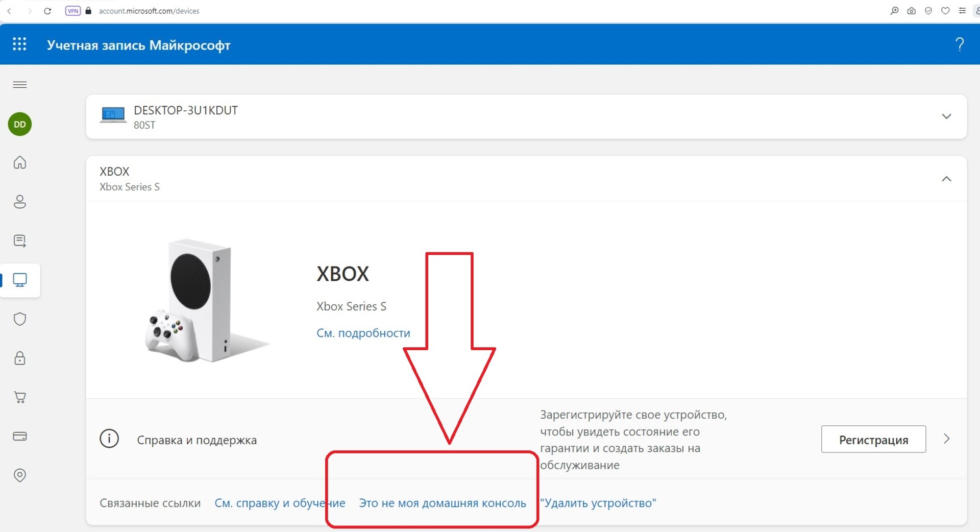Click the "Удалить устройство" link

click(598, 503)
